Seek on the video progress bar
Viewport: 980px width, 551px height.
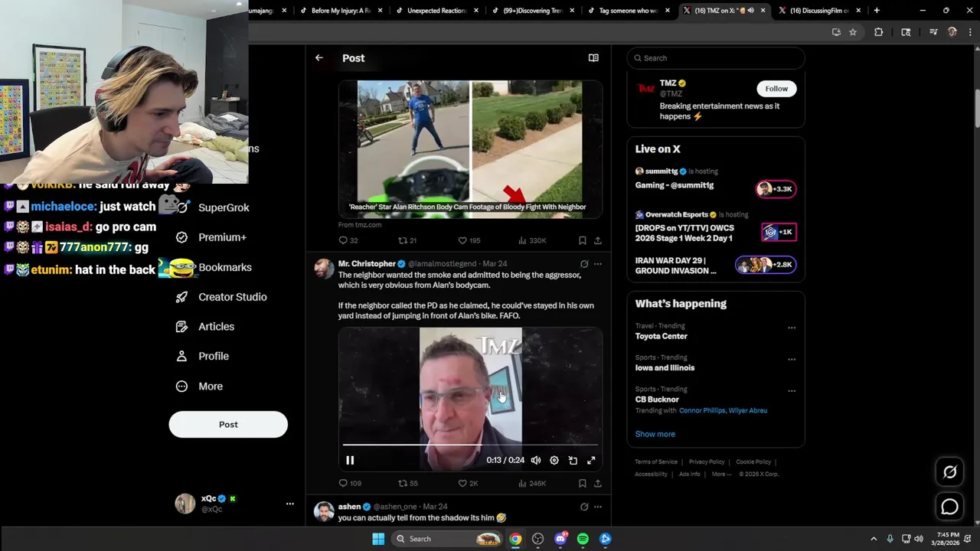coord(470,444)
